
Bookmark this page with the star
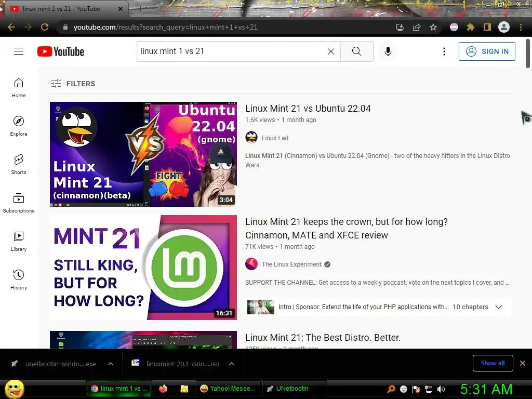click(x=433, y=27)
